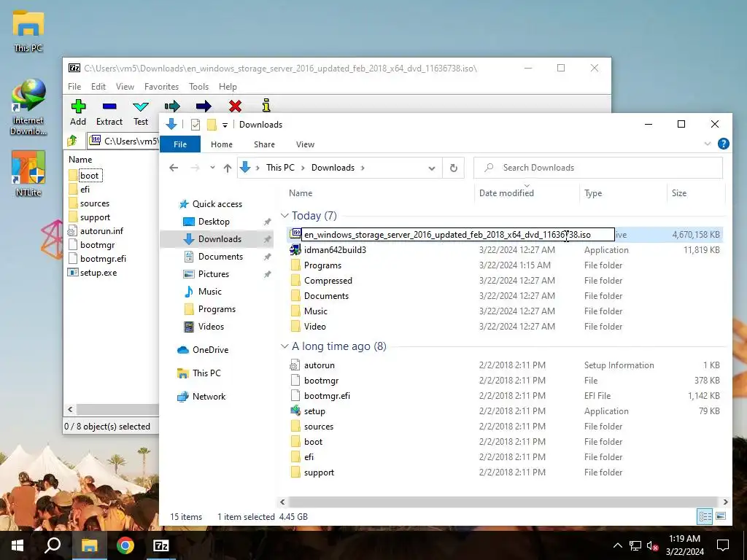
Task: Click the Size column header
Action: tap(679, 192)
